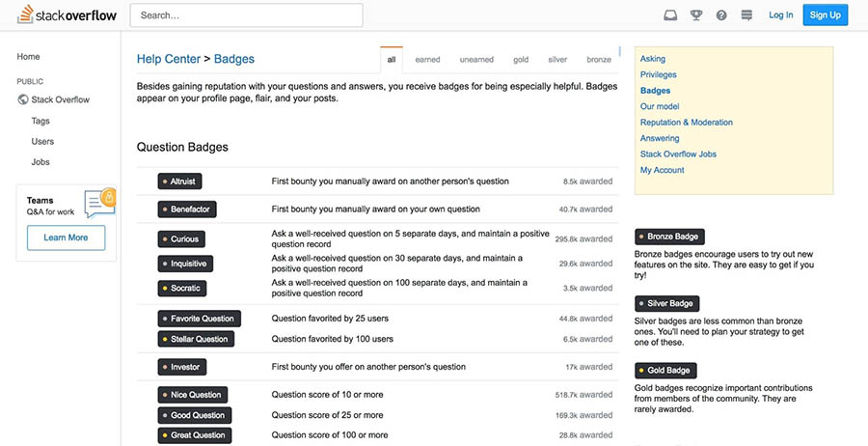
Task: Open Reputation & Moderation help link
Action: click(x=686, y=123)
